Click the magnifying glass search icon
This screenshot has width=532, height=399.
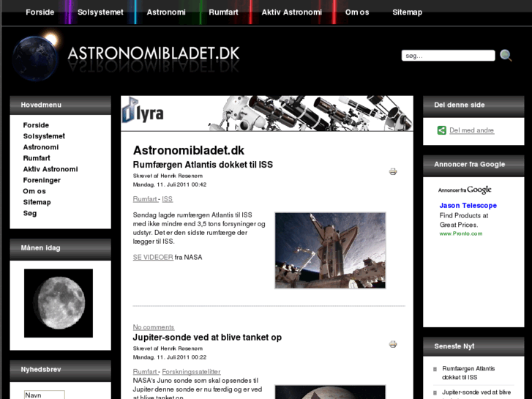click(x=506, y=56)
